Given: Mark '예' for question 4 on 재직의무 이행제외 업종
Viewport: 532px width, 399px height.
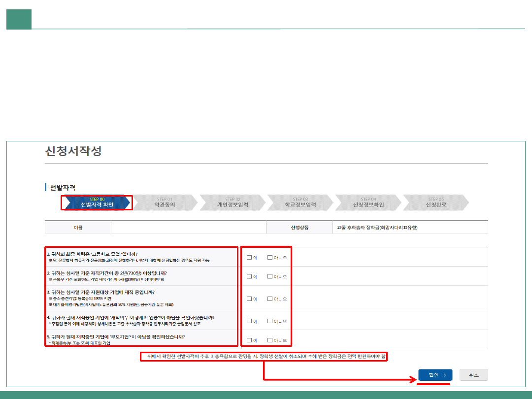Looking at the screenshot, I should 249,321.
